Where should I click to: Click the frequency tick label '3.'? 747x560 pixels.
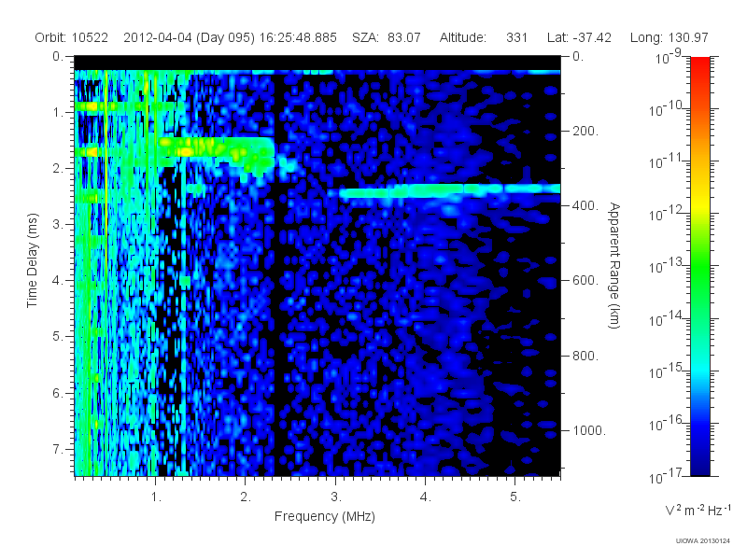coord(336,497)
